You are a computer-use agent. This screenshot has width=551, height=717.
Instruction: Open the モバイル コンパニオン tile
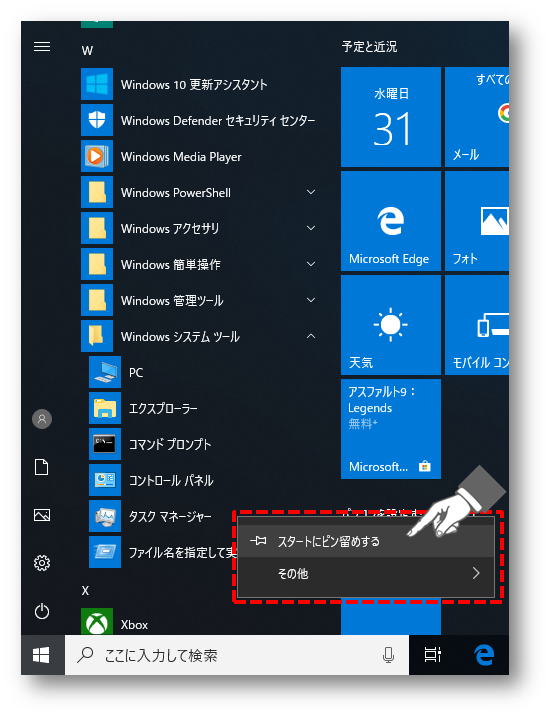tap(477, 325)
